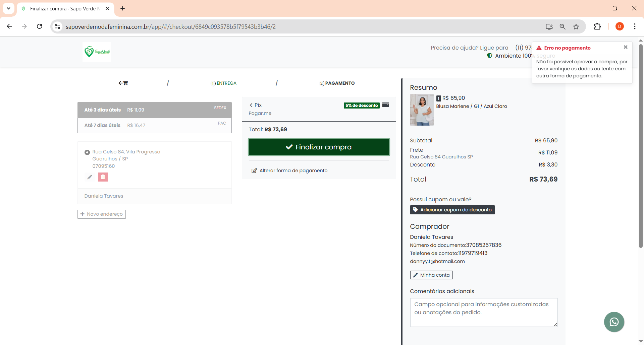The image size is (644, 345).
Task: Click 'Blusa Marlene / G1 / Azul Claro' text
Action: pos(472,106)
